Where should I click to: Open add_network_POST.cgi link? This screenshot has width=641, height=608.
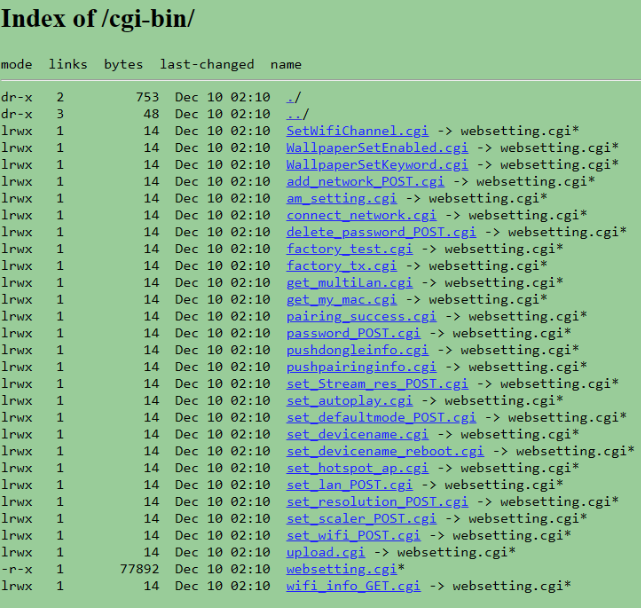(x=365, y=182)
